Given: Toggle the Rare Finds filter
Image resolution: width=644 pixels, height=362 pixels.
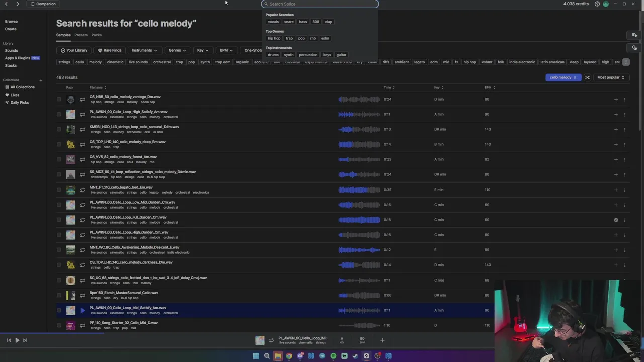Looking at the screenshot, I should [110, 50].
